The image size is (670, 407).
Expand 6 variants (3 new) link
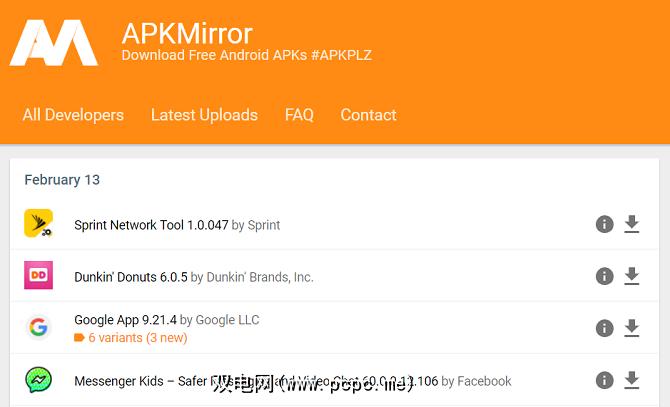[131, 338]
